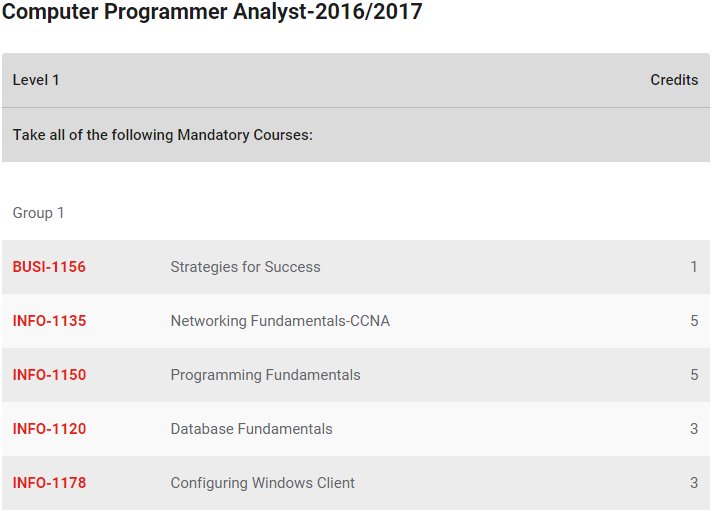This screenshot has width=713, height=511.
Task: Click the credit value for Strategies for Success
Action: (694, 267)
